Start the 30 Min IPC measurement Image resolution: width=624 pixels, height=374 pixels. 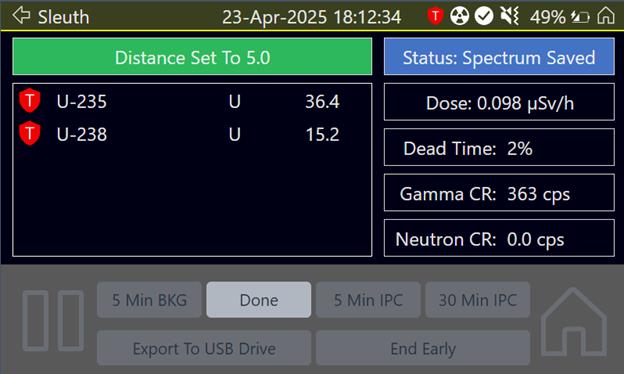tap(478, 300)
